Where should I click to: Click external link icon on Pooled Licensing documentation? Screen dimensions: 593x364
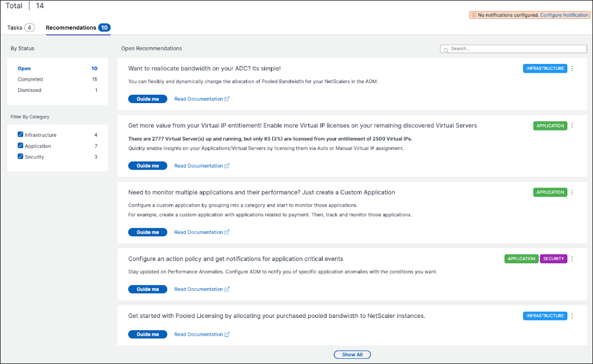tap(227, 334)
